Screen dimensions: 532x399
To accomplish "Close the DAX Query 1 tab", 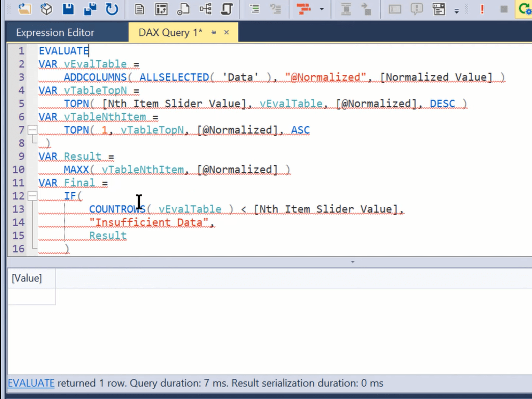I will point(227,33).
